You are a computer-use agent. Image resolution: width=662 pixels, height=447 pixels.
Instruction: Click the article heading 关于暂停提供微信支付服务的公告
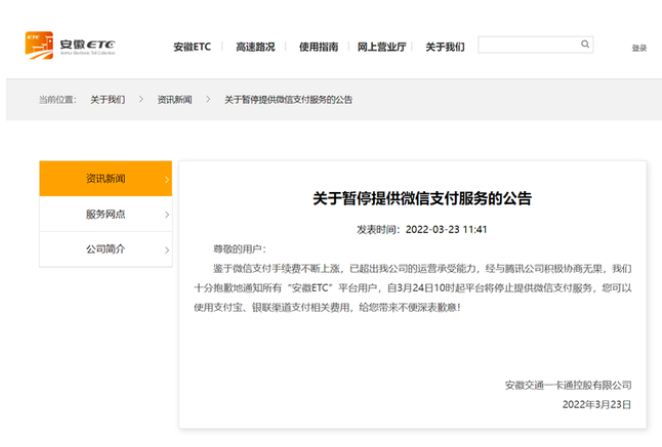pos(422,198)
